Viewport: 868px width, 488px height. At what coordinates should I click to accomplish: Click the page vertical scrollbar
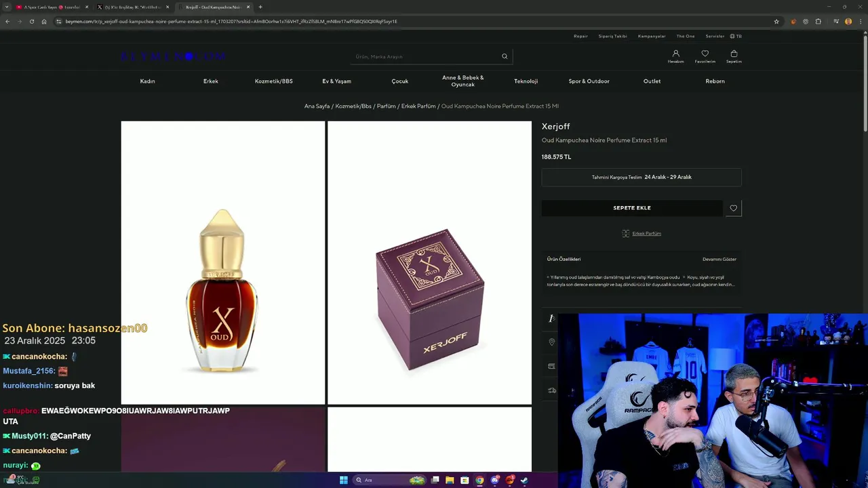pyautogui.click(x=865, y=83)
